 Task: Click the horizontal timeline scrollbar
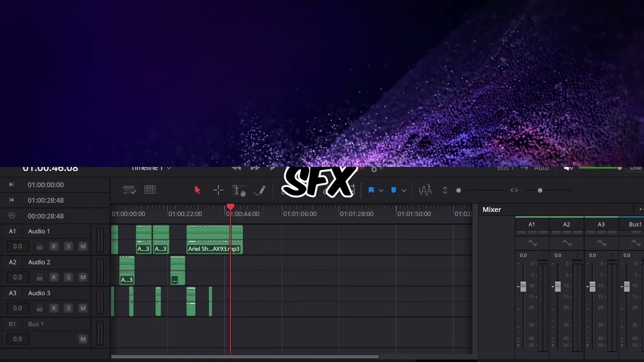tap(245, 357)
